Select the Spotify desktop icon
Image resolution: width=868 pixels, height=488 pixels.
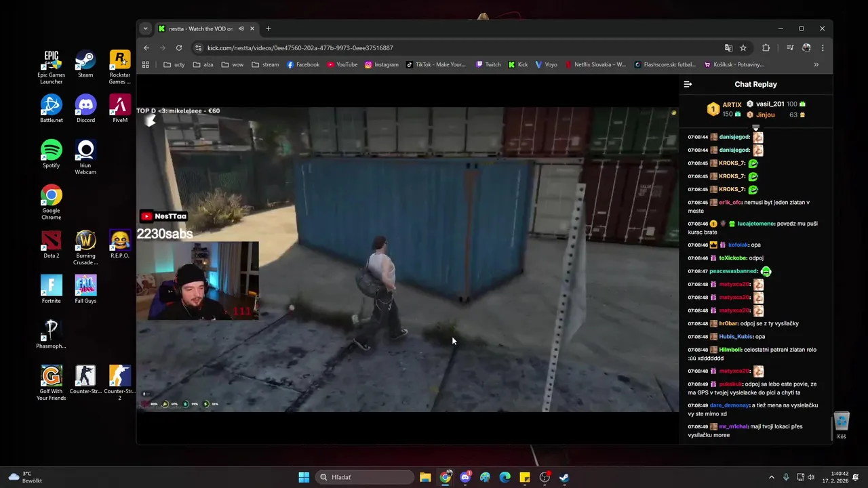[x=51, y=154]
